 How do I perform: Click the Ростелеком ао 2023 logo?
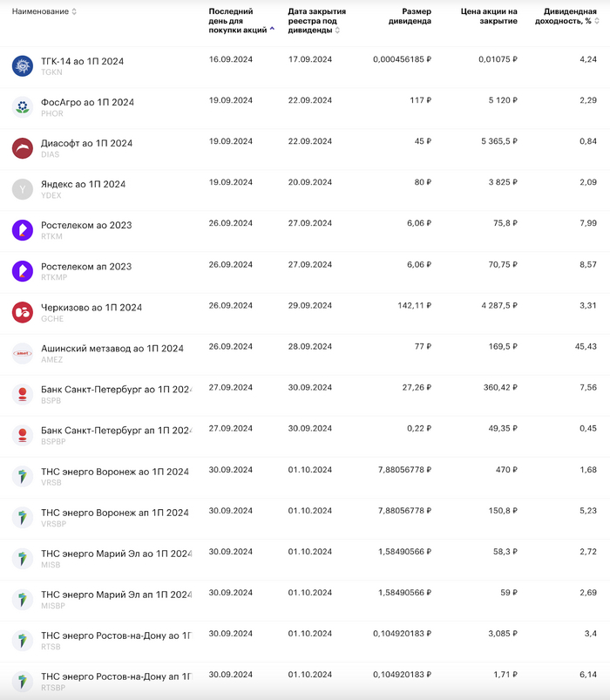[x=22, y=229]
